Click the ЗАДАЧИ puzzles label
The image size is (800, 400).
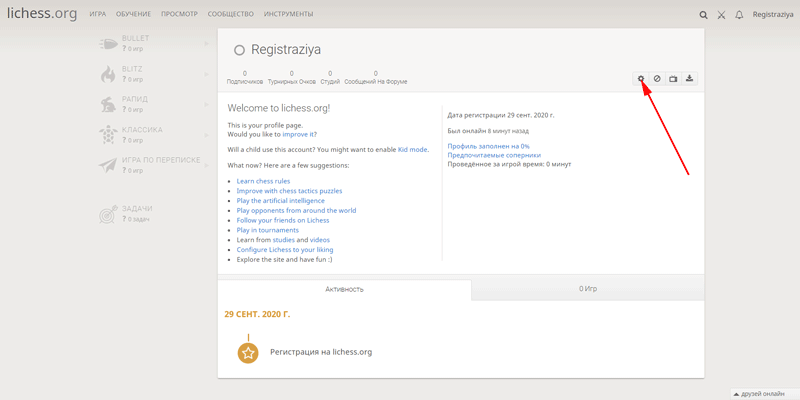click(x=137, y=209)
